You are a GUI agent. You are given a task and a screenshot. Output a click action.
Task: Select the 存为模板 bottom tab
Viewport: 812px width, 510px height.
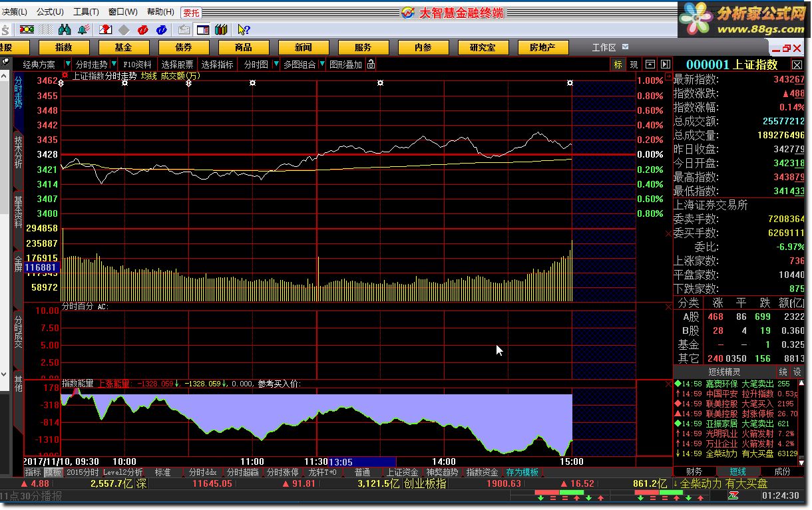click(522, 472)
